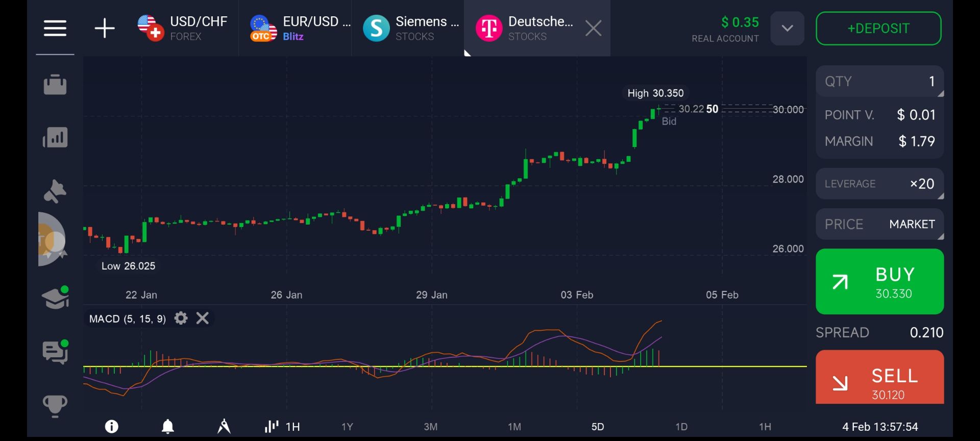This screenshot has height=441, width=980.
Task: Open trading history bar chart icon
Action: (x=55, y=138)
